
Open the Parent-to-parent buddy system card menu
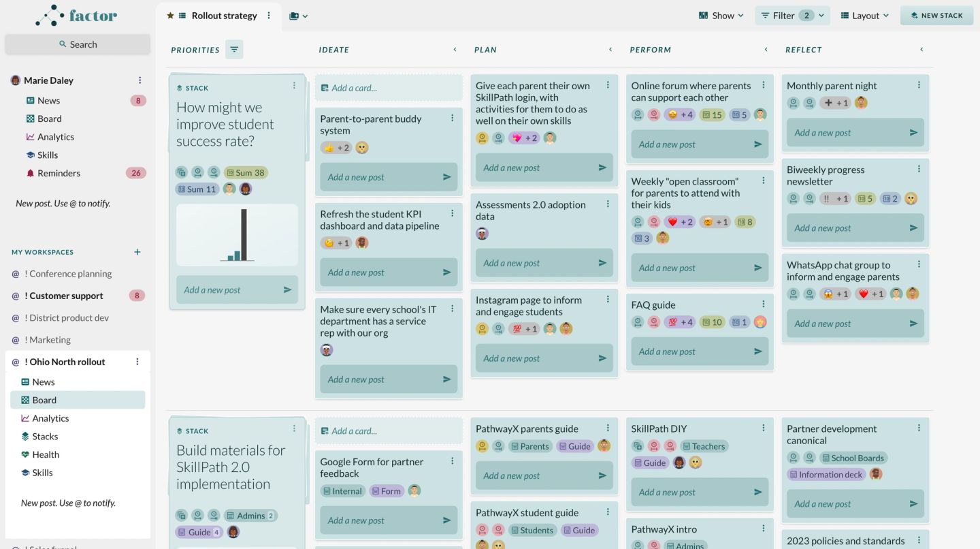(452, 119)
